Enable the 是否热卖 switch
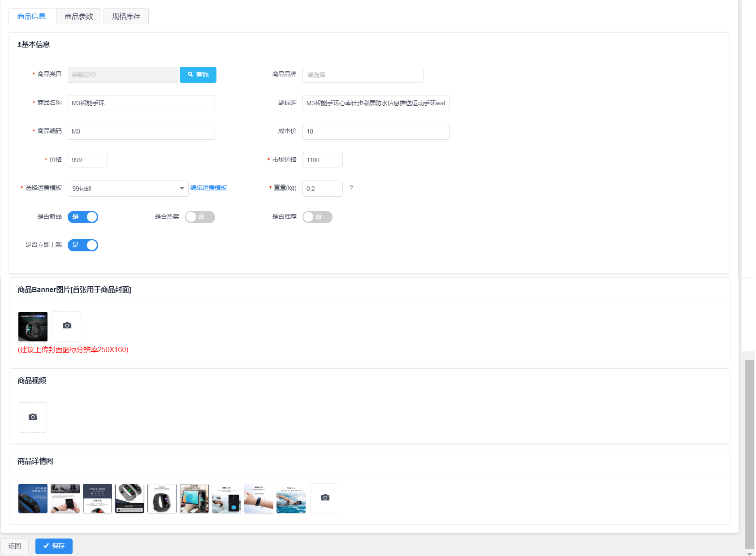Image resolution: width=756 pixels, height=556 pixels. tap(200, 217)
